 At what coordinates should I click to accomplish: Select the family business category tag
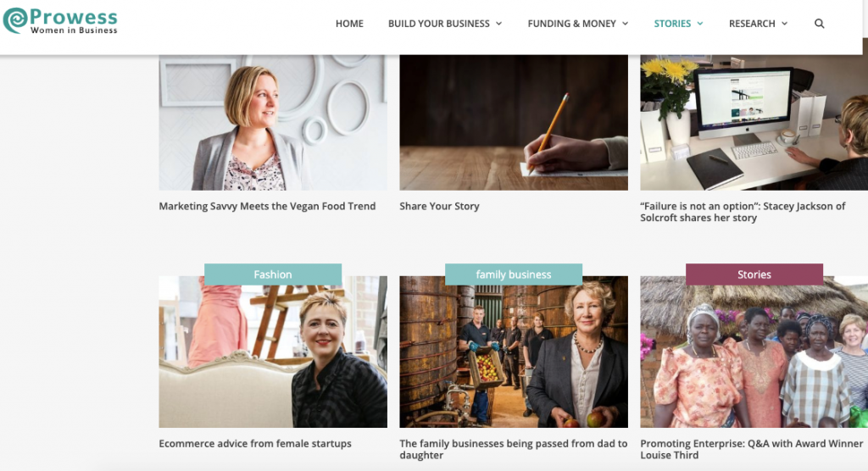(514, 274)
